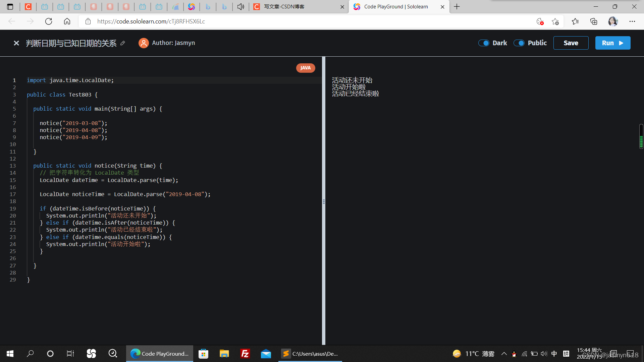Open Sublime Text taskbar window
The height and width of the screenshot is (362, 644).
pos(310,354)
